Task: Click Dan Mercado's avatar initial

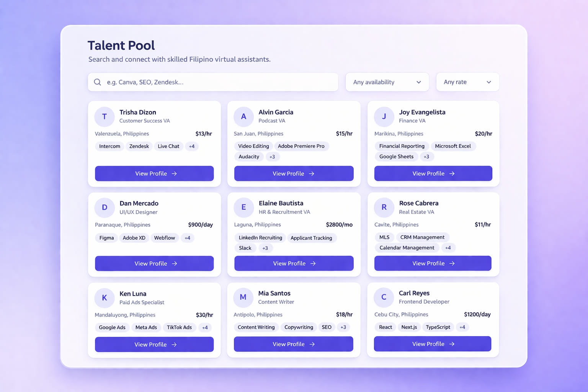Action: [x=104, y=207]
